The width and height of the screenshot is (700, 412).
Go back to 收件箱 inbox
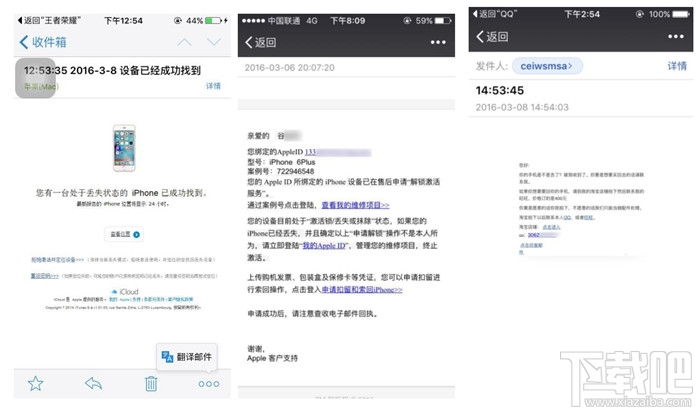pos(43,42)
